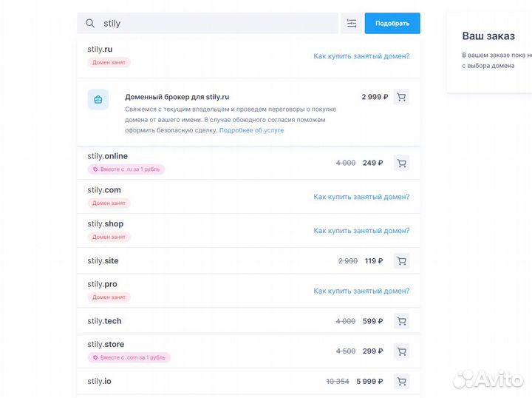The image size is (532, 398).
Task: Click how to buy taken stily.pro link
Action: (361, 291)
